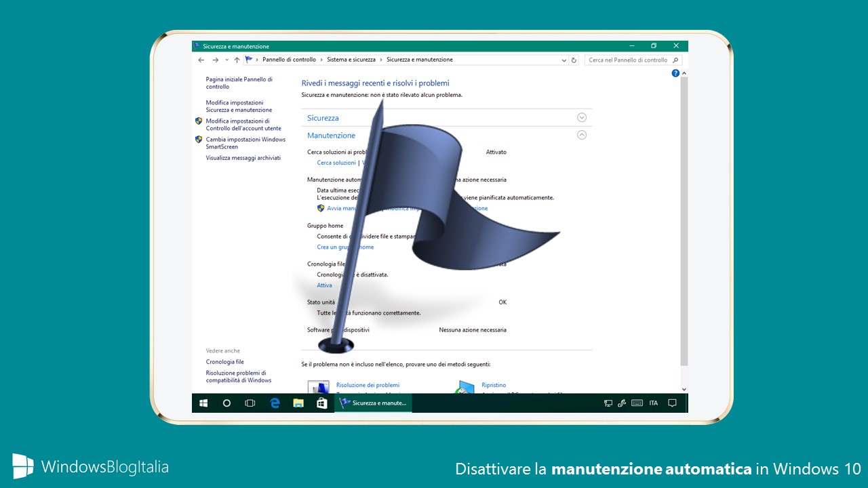Open recent locations dropdown beside Forward arrow

[x=226, y=60]
